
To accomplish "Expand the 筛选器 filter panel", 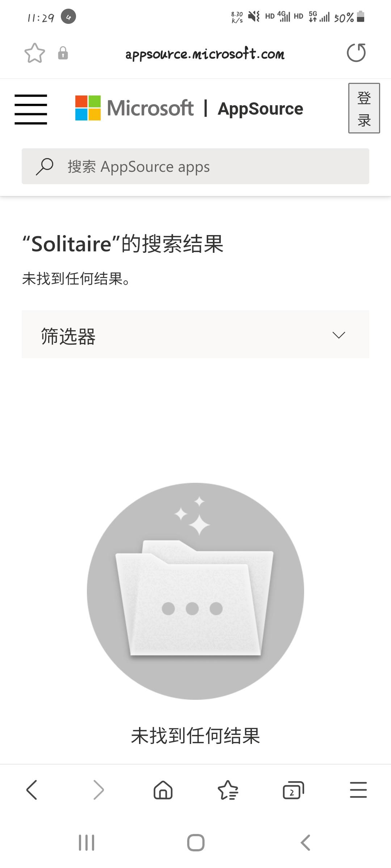I will point(195,335).
